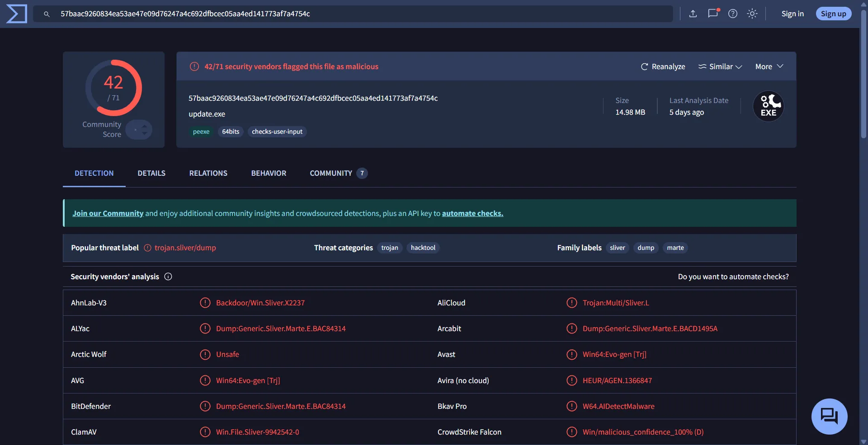
Task: Toggle light theme with the sun icon
Action: pyautogui.click(x=752, y=14)
